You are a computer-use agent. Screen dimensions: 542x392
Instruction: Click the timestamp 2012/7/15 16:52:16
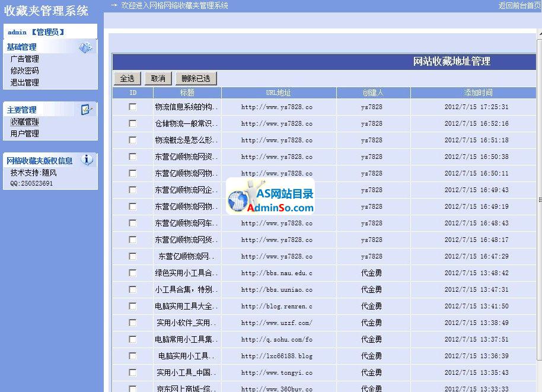(x=477, y=123)
